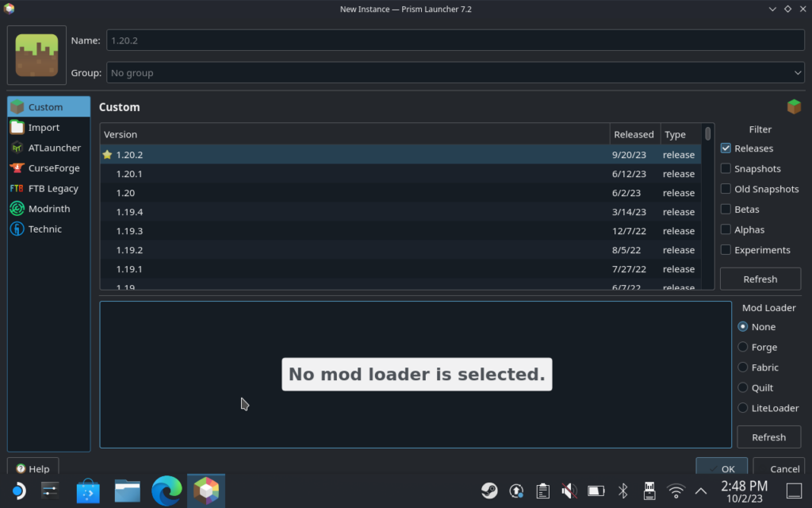Click the recommended star on 1.20.2
This screenshot has width=812, height=508.
(x=107, y=155)
